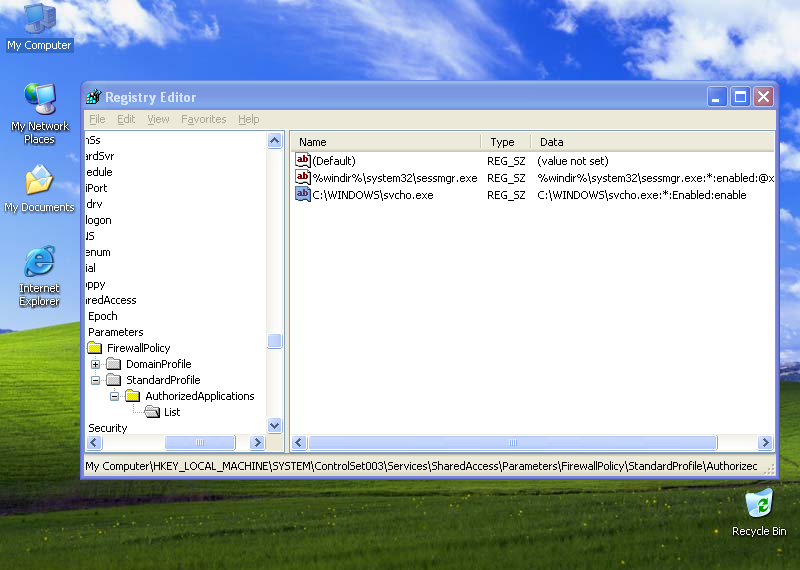Click the tree pane scroll right arrow
This screenshot has height=570, width=800.
point(257,442)
